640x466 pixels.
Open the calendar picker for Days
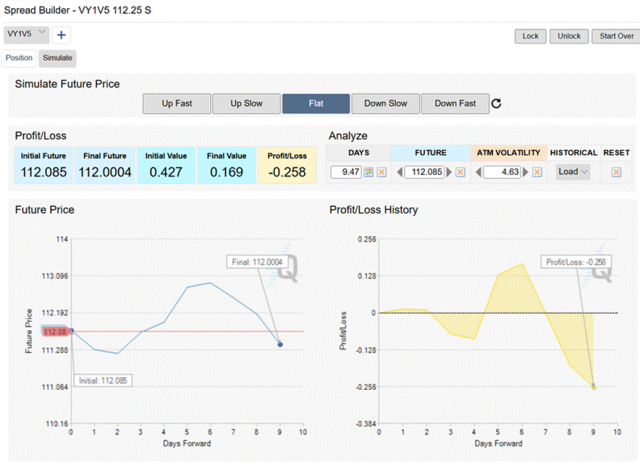pos(368,172)
